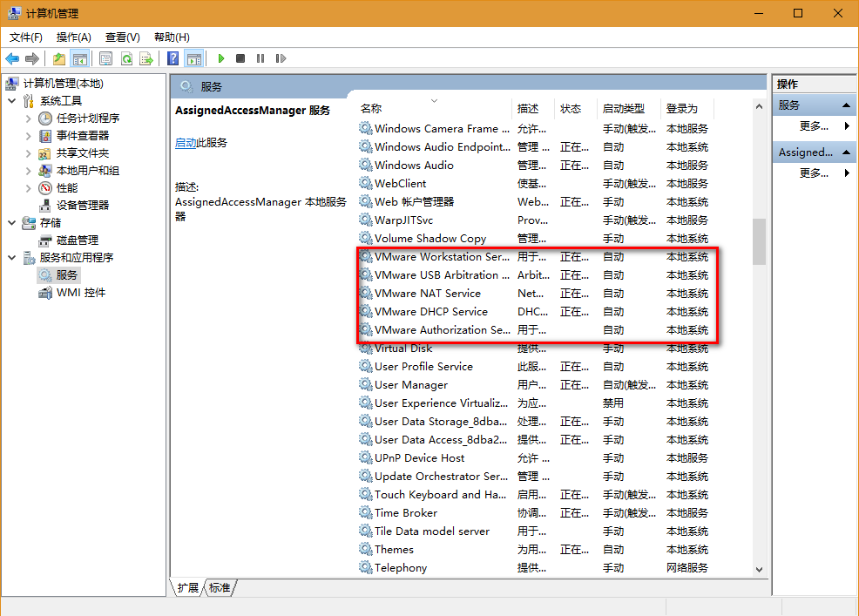The image size is (859, 616).
Task: Sort by the 启动类型 column header
Action: click(629, 109)
